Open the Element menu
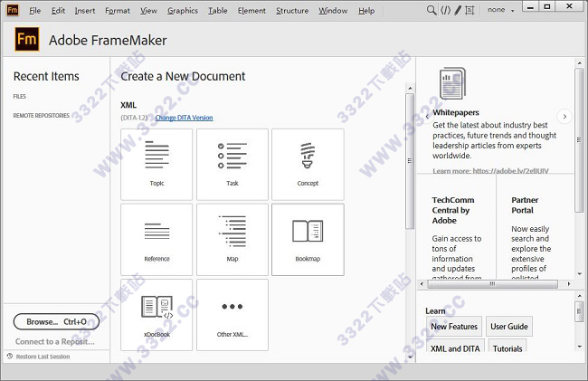This screenshot has height=381, width=588. click(251, 11)
